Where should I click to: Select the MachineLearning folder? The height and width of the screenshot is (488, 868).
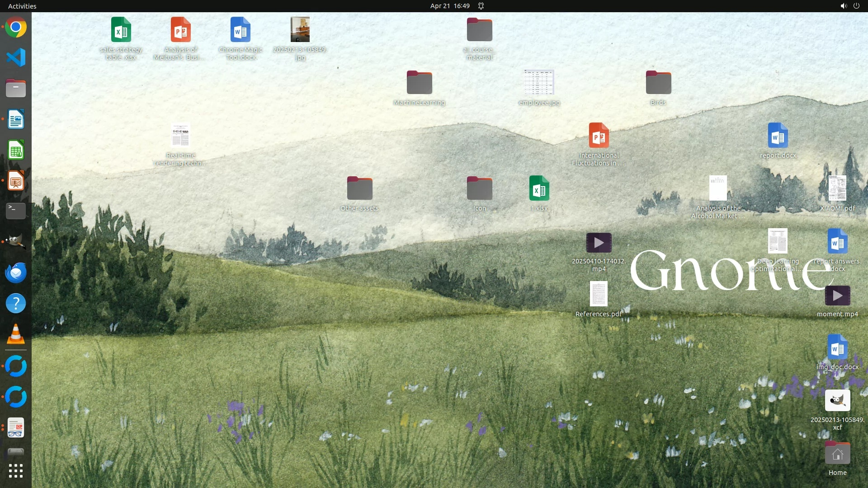[419, 83]
